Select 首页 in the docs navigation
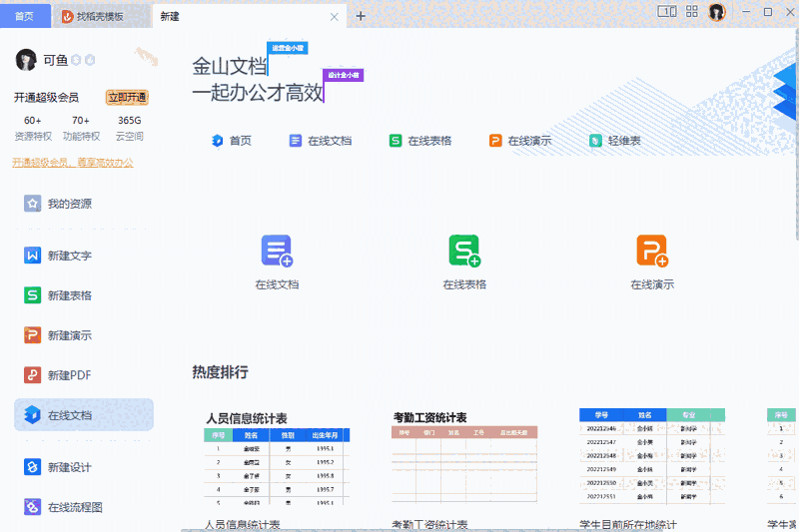The height and width of the screenshot is (532, 799). coord(232,141)
